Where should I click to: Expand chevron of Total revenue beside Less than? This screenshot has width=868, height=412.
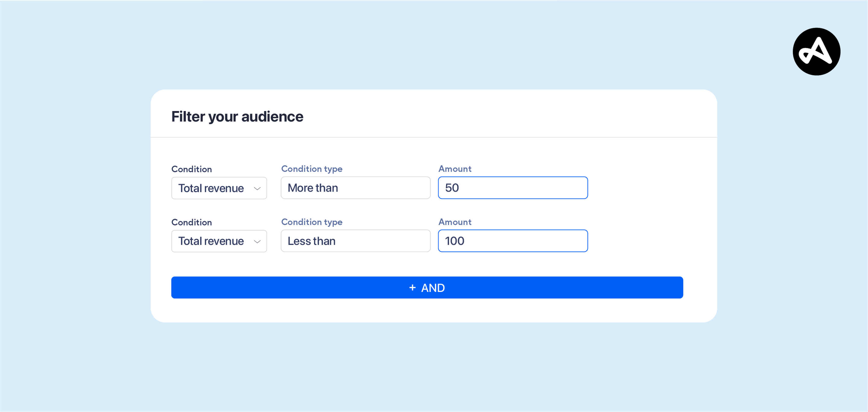click(257, 241)
